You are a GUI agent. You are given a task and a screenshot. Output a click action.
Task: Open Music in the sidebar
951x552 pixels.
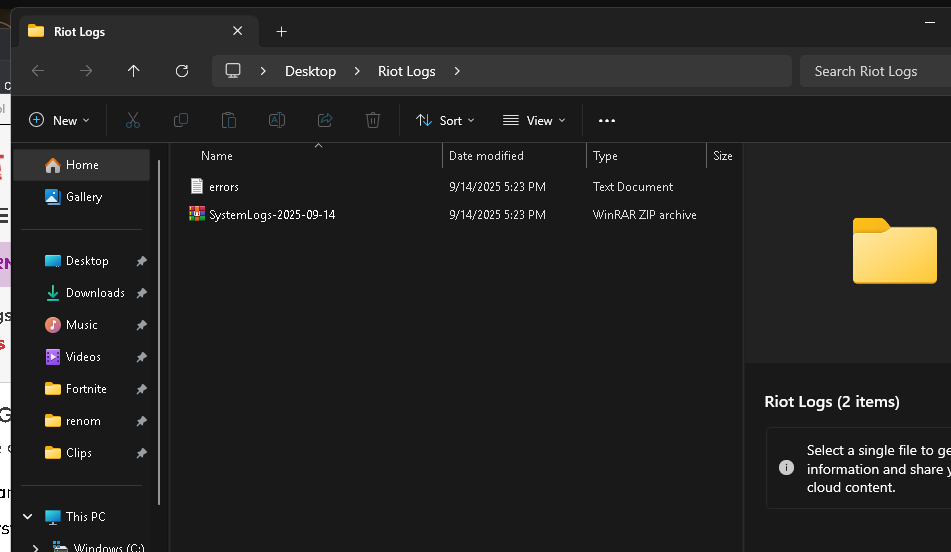81,325
